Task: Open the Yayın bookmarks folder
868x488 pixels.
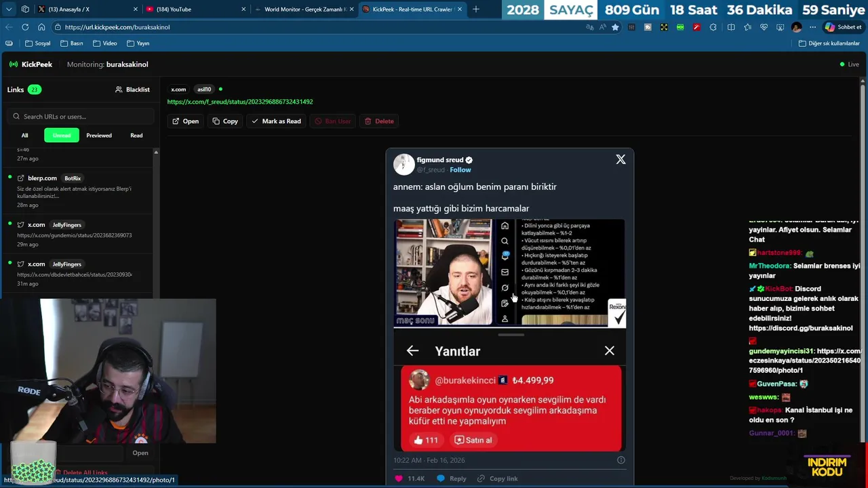Action: point(138,43)
